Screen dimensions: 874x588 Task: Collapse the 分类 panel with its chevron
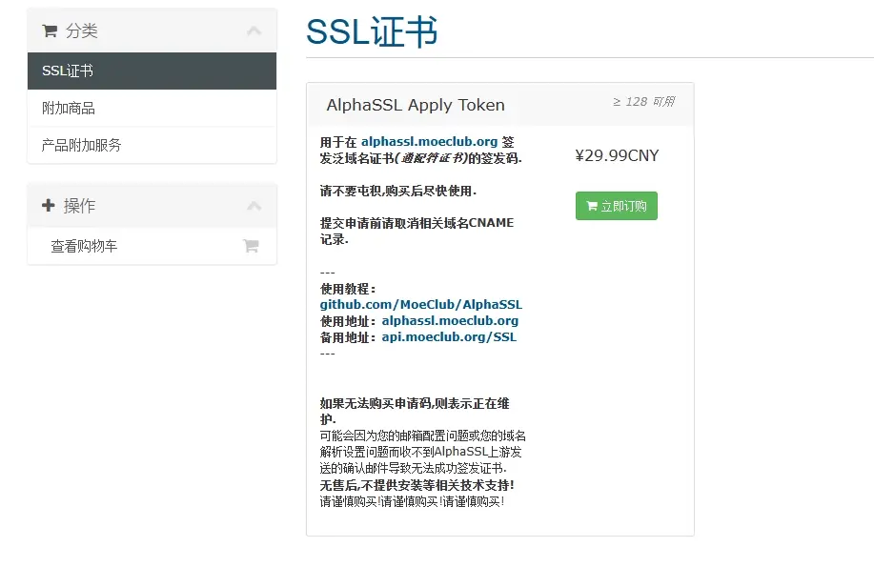(x=254, y=30)
